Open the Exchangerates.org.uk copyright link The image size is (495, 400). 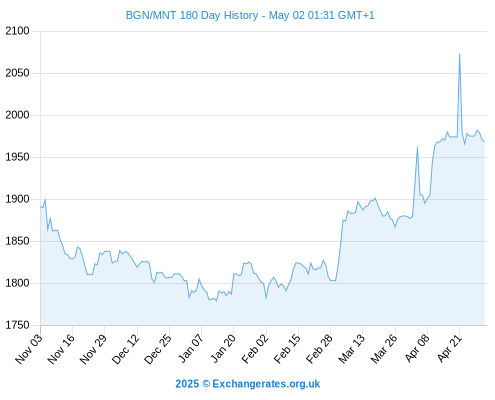(248, 384)
